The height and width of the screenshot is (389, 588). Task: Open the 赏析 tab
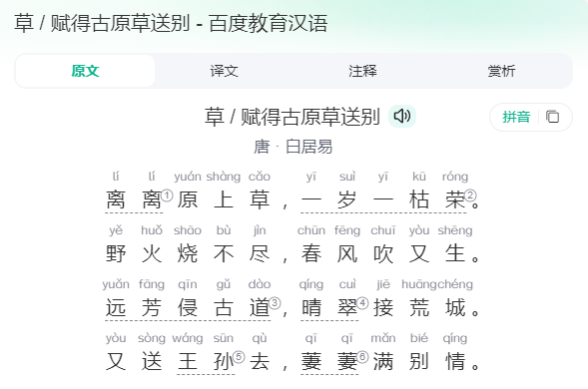click(x=501, y=71)
